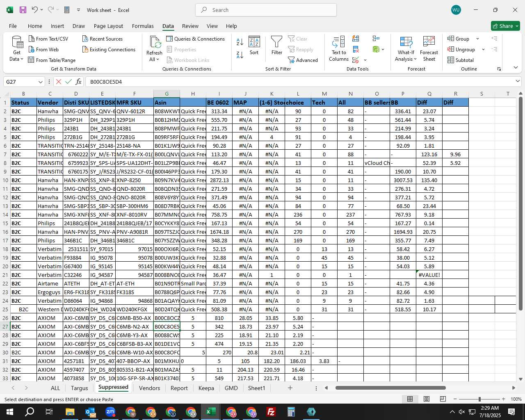Expand the formula bar
This screenshot has height=420, width=525.
click(x=518, y=81)
